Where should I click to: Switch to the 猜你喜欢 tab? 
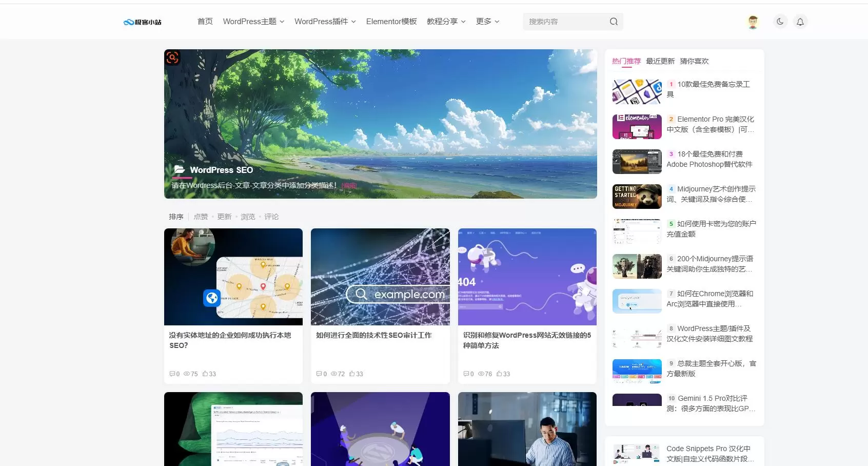click(694, 61)
